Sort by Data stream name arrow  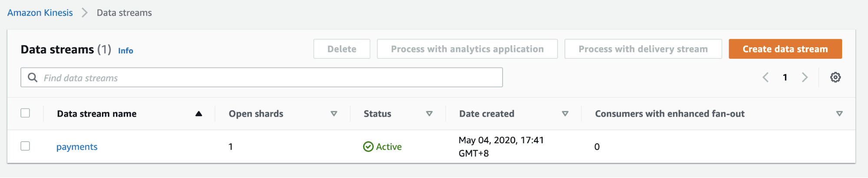coord(198,113)
